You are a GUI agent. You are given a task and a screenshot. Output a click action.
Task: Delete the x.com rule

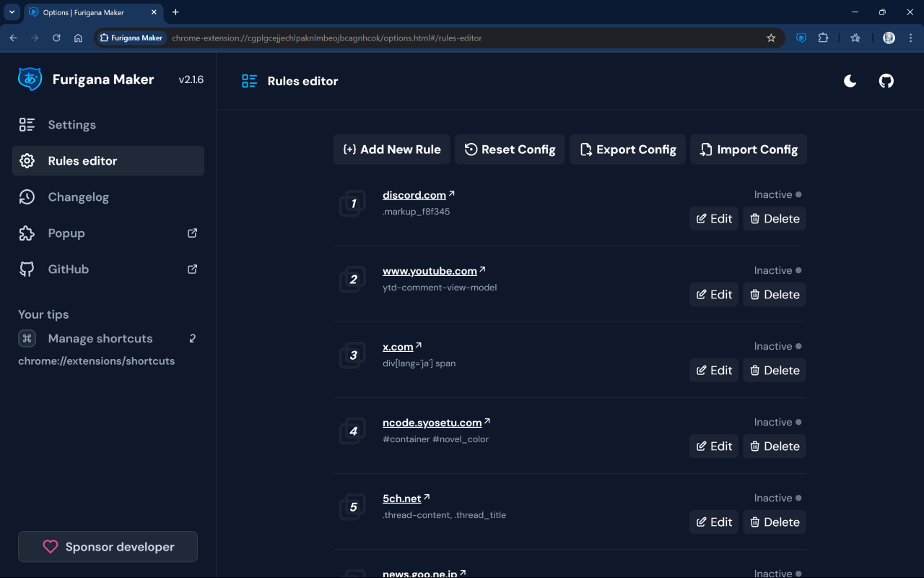tap(775, 371)
